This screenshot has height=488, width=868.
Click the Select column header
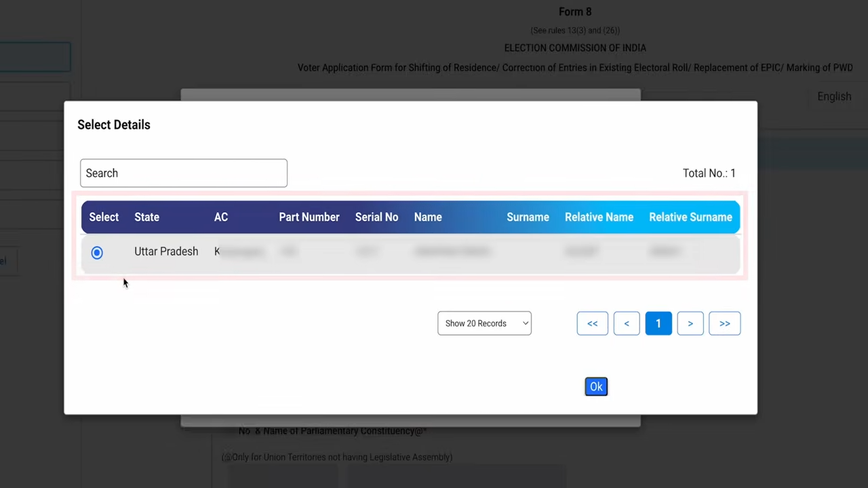(x=103, y=217)
